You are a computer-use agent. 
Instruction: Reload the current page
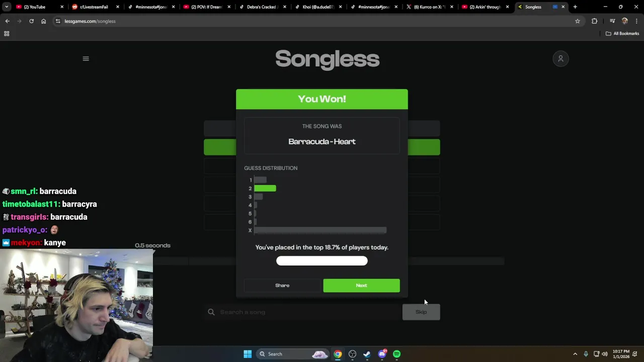click(31, 21)
